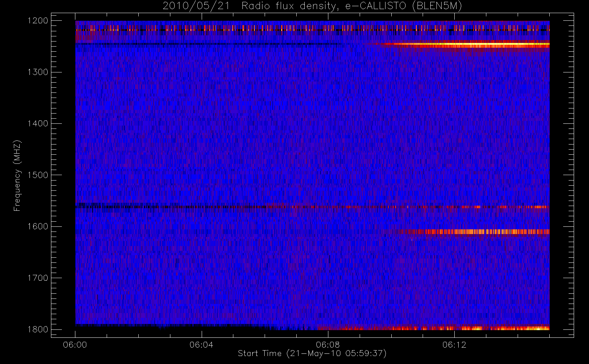The image size is (589, 364).
Task: Click the 1800 frequency tick label
Action: click(x=38, y=329)
